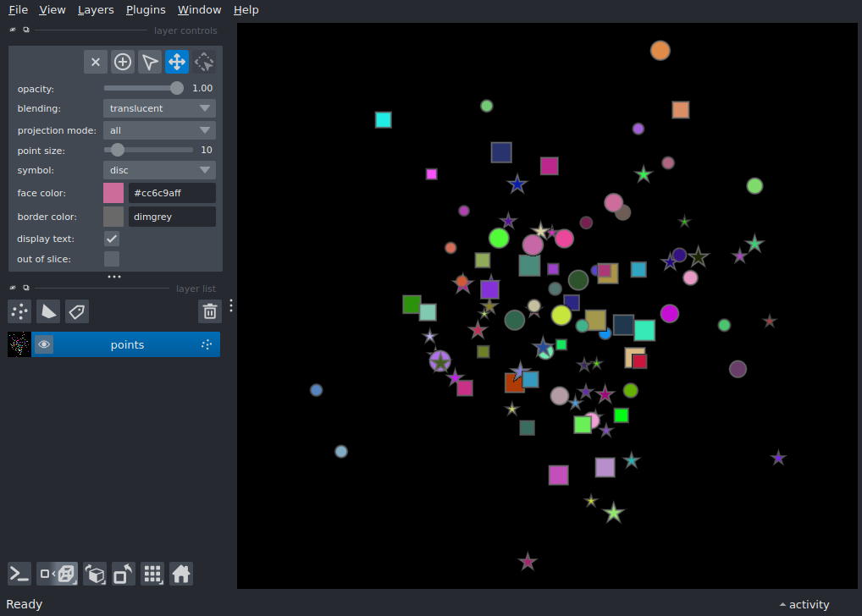Enable the out of slice checkbox
Screen dimensions: 862x616
click(x=111, y=259)
